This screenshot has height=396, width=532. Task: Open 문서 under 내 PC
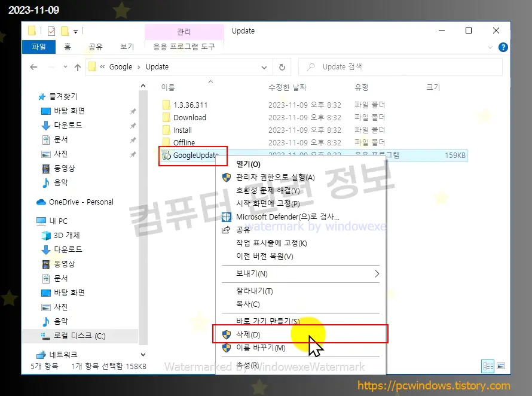(61, 279)
